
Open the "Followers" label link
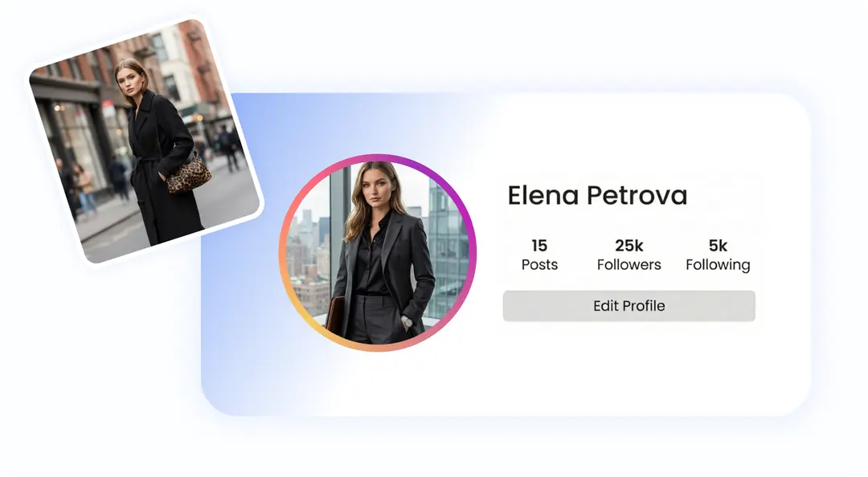(628, 265)
